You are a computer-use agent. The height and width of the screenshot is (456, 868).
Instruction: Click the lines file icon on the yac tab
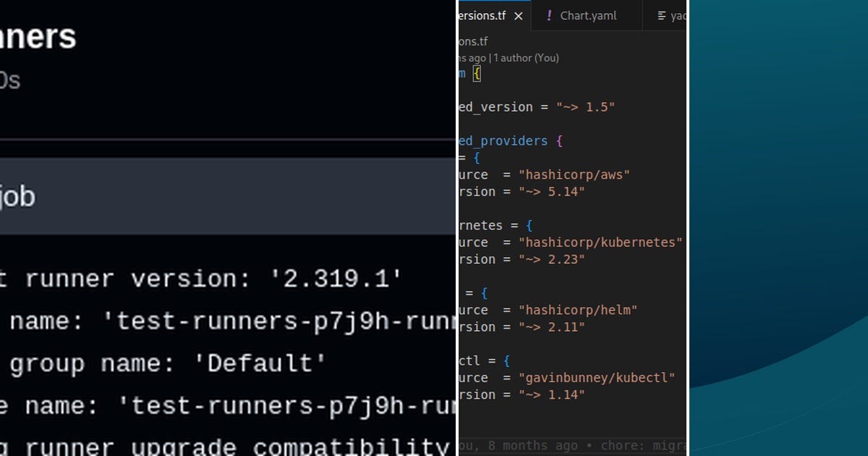pyautogui.click(x=661, y=16)
